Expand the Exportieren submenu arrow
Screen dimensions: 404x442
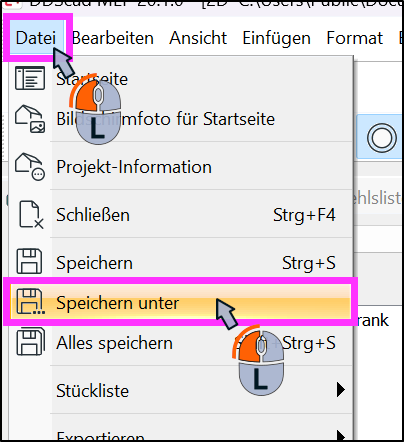pos(340,435)
